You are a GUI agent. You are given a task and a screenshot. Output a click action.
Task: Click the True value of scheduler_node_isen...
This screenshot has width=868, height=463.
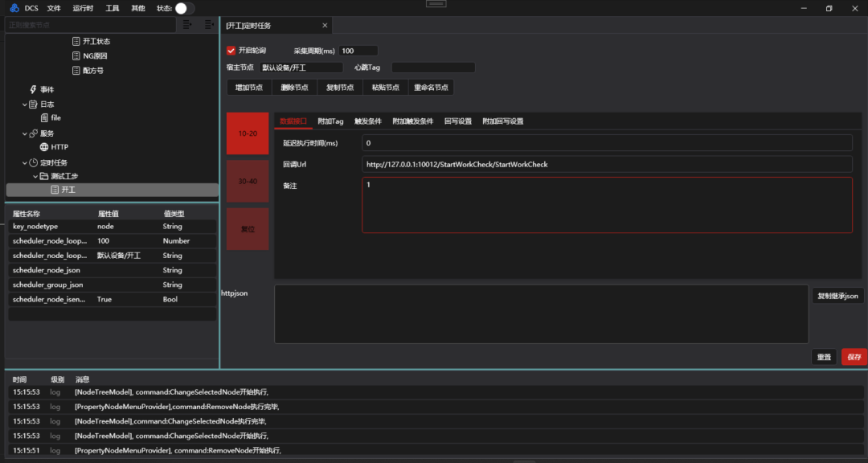104,299
